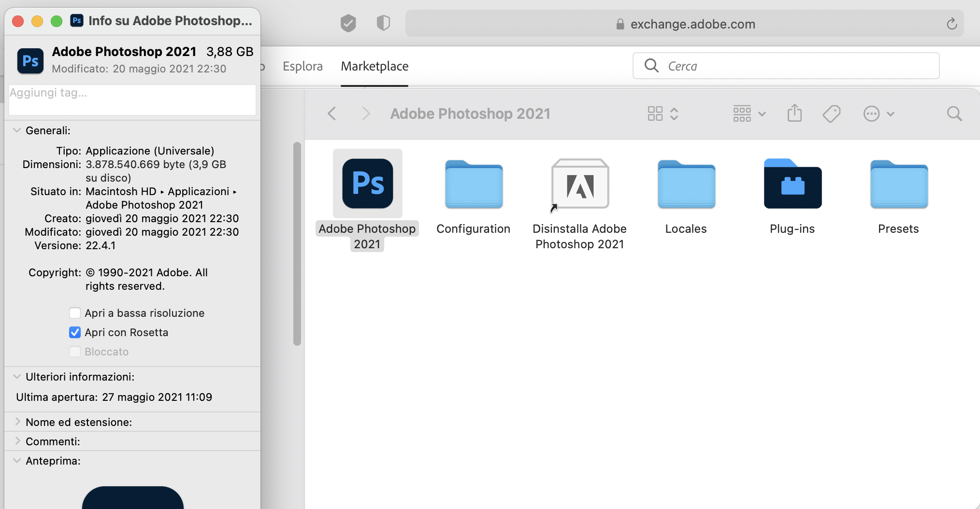Click the Ultima apertura date value

coord(157,397)
